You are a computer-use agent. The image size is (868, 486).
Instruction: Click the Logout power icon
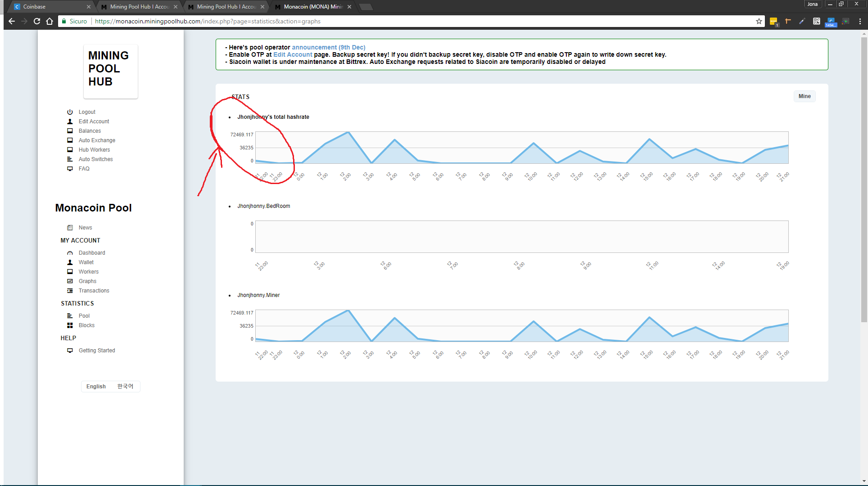(70, 112)
